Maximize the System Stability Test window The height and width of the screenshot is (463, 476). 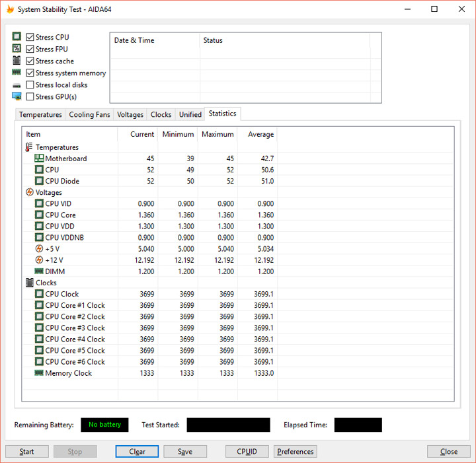[434, 9]
